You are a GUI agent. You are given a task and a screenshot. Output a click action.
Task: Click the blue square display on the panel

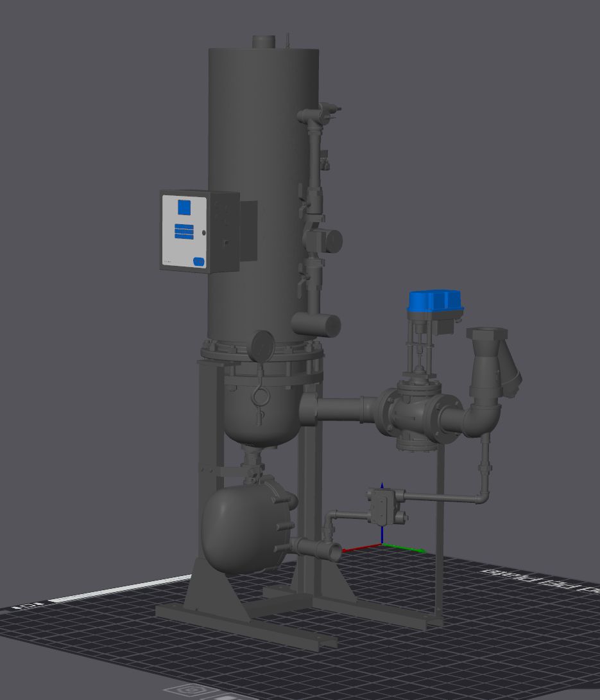[x=184, y=207]
